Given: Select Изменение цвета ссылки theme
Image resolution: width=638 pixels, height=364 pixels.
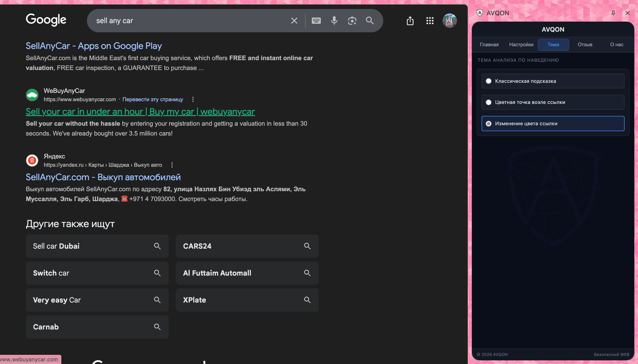Looking at the screenshot, I should pyautogui.click(x=489, y=123).
